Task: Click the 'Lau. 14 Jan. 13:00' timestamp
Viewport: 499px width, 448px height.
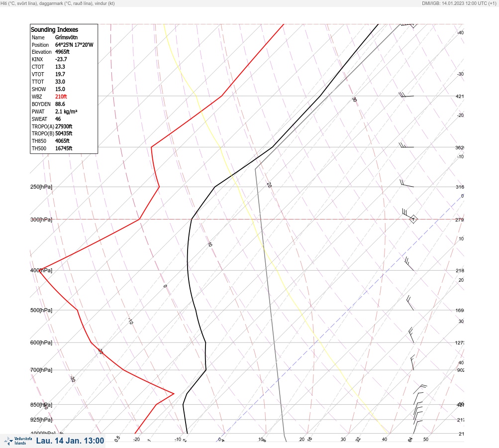Action: (70, 441)
